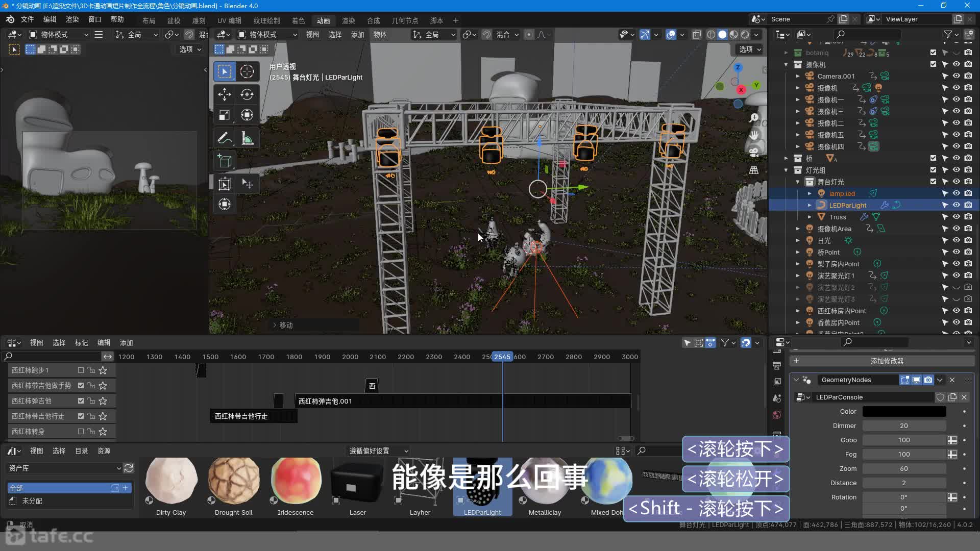980x551 pixels.
Task: Click the Dimmer value field
Action: [904, 426]
